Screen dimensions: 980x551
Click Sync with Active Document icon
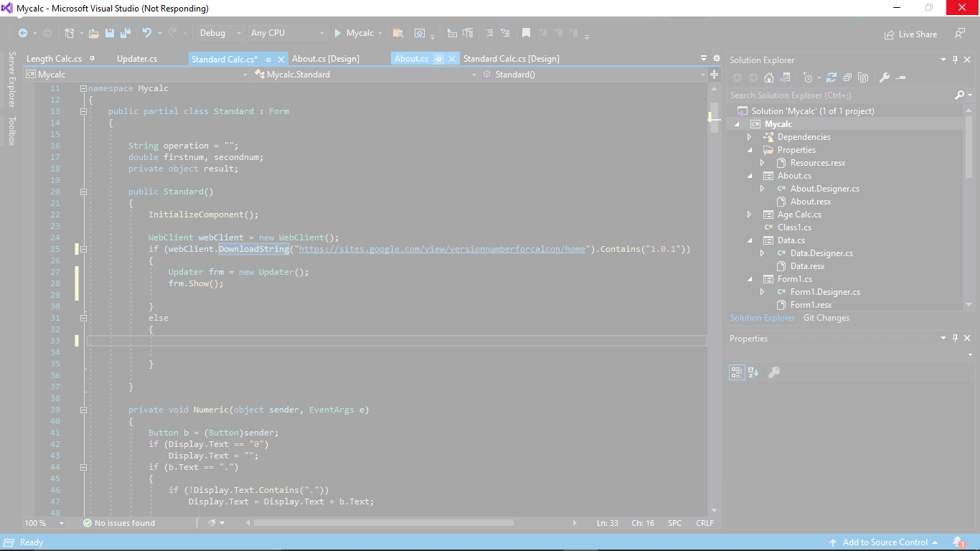(x=831, y=77)
